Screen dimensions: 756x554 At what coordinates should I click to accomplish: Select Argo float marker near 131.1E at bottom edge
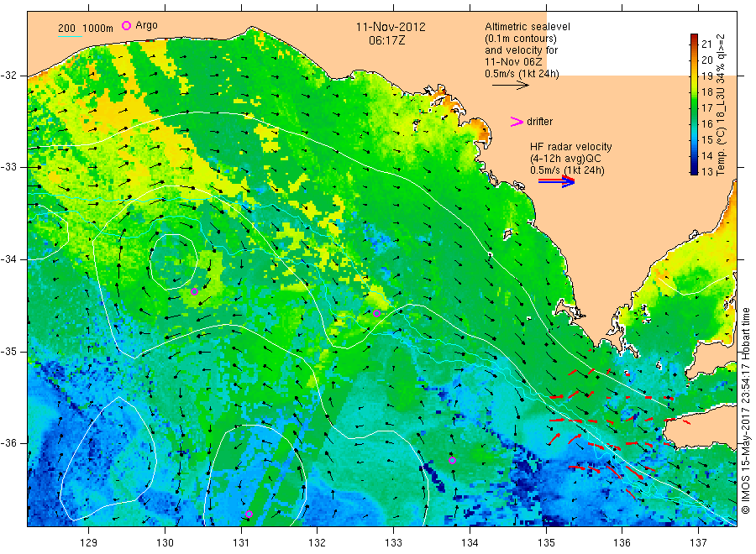[249, 514]
